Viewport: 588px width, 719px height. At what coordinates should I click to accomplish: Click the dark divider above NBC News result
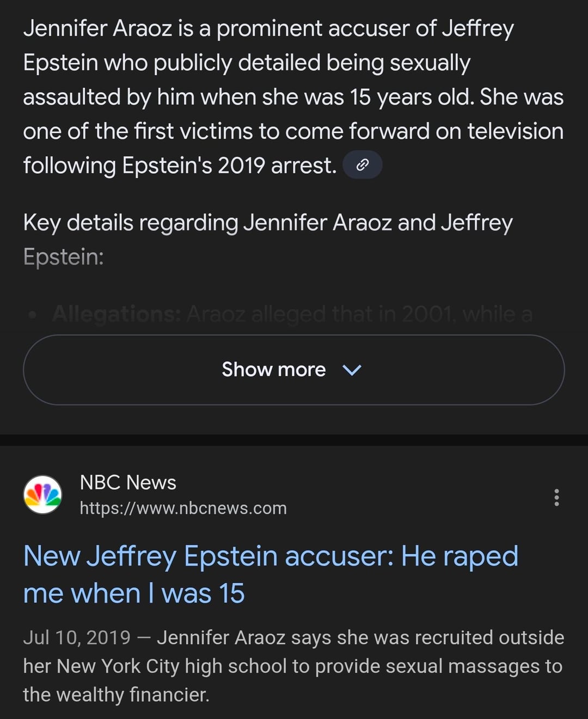pos(294,440)
